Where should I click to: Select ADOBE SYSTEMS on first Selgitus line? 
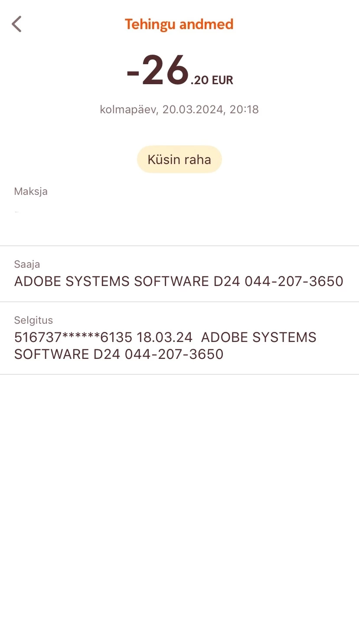point(259,337)
